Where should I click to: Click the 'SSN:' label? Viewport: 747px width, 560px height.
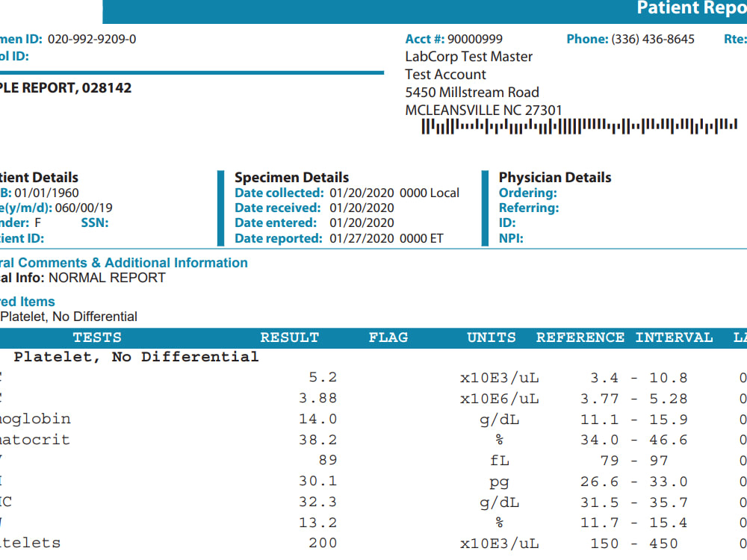[x=95, y=223]
